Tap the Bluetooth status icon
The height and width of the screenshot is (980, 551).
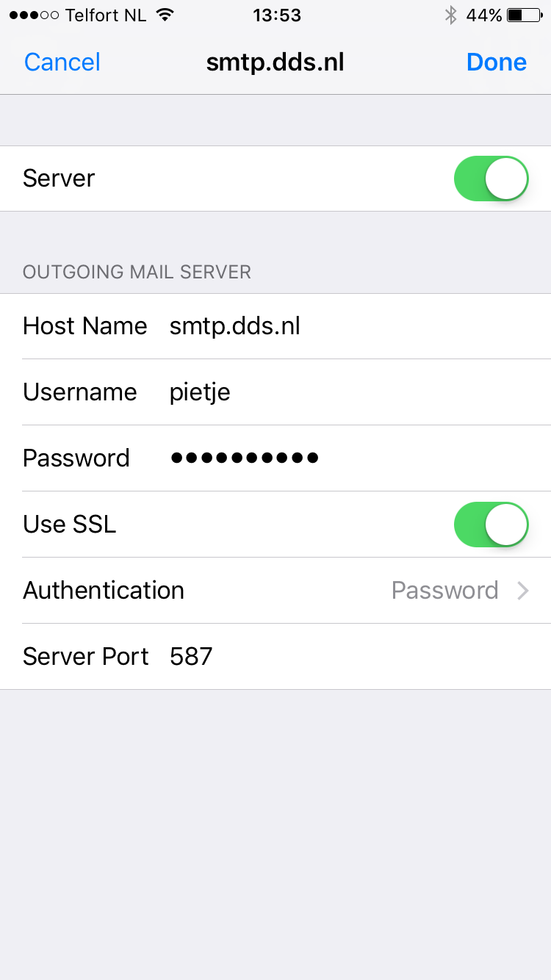(451, 15)
